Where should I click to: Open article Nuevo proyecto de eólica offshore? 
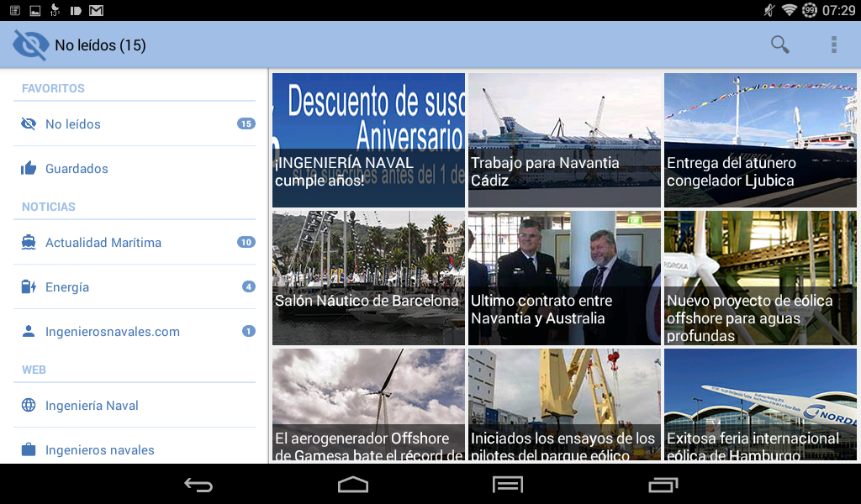[x=760, y=278]
